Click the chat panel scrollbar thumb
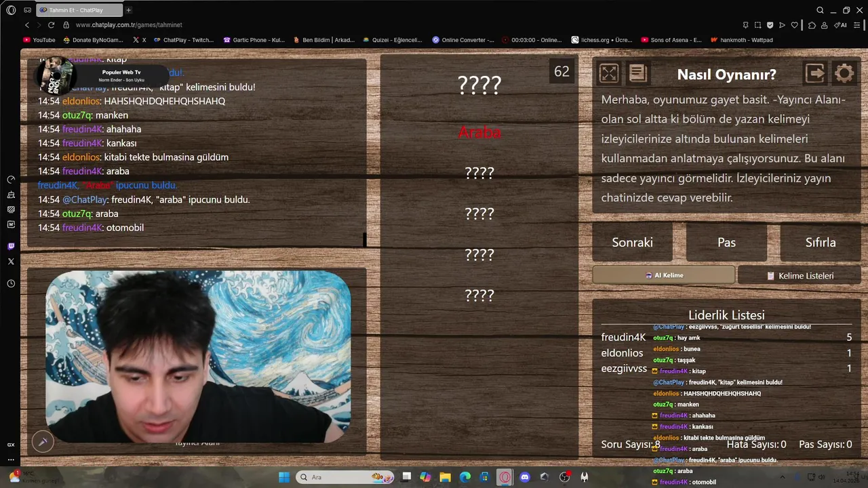 pos(364,239)
